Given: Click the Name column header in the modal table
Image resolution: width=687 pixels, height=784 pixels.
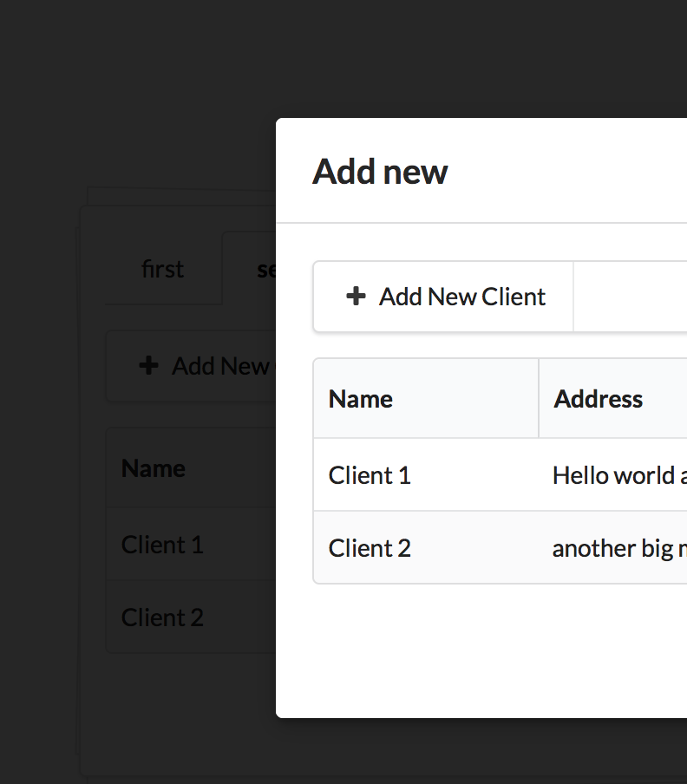Looking at the screenshot, I should click(x=360, y=398).
